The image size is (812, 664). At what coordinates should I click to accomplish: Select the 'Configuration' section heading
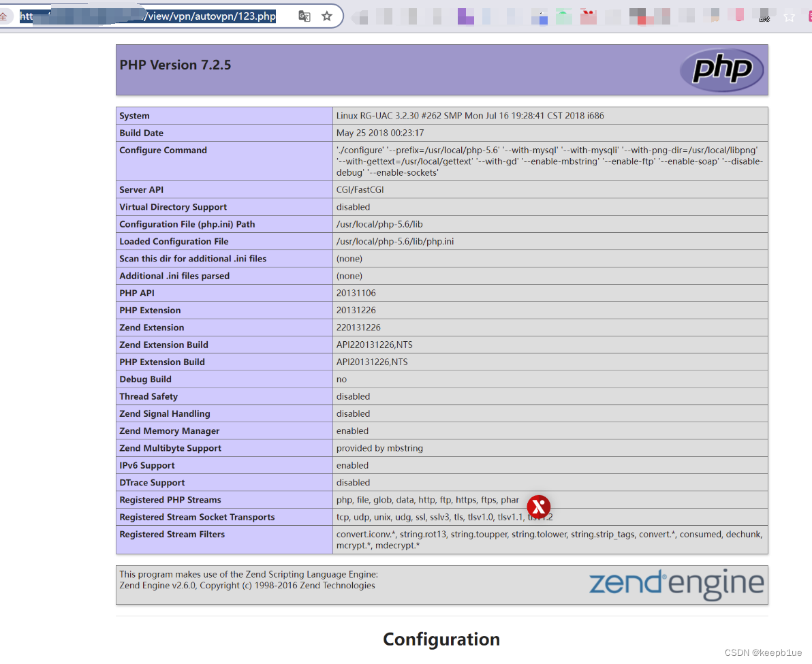click(441, 639)
